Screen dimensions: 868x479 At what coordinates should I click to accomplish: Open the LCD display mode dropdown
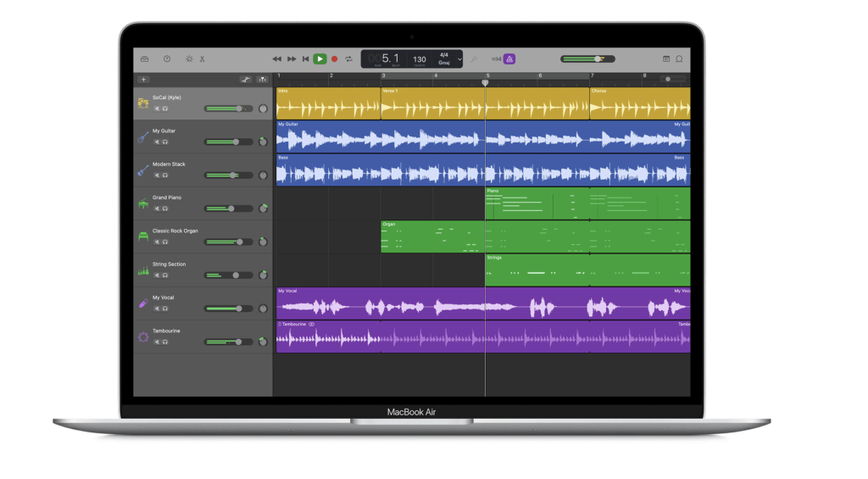pos(459,59)
